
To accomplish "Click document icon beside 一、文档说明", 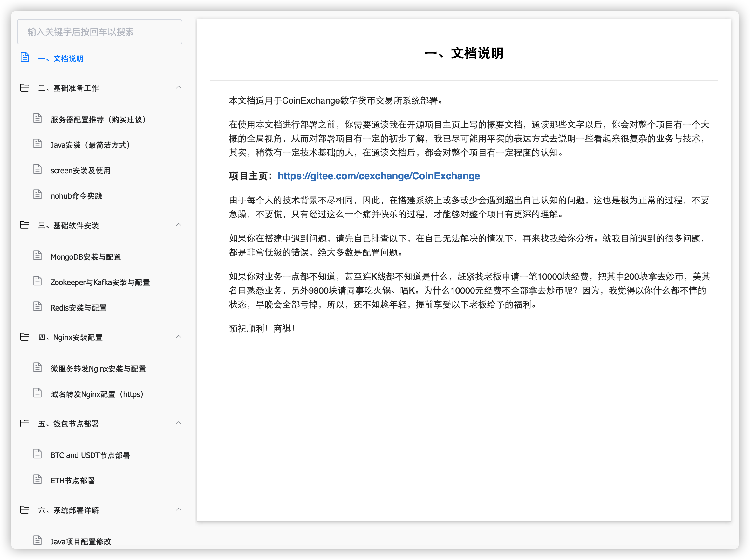I will click(x=25, y=57).
